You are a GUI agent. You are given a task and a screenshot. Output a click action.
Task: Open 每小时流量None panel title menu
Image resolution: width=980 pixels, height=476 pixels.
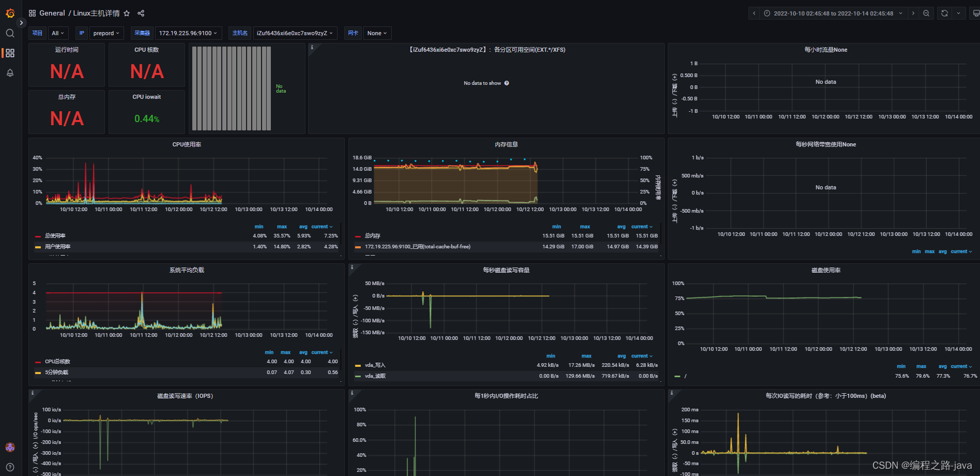825,50
